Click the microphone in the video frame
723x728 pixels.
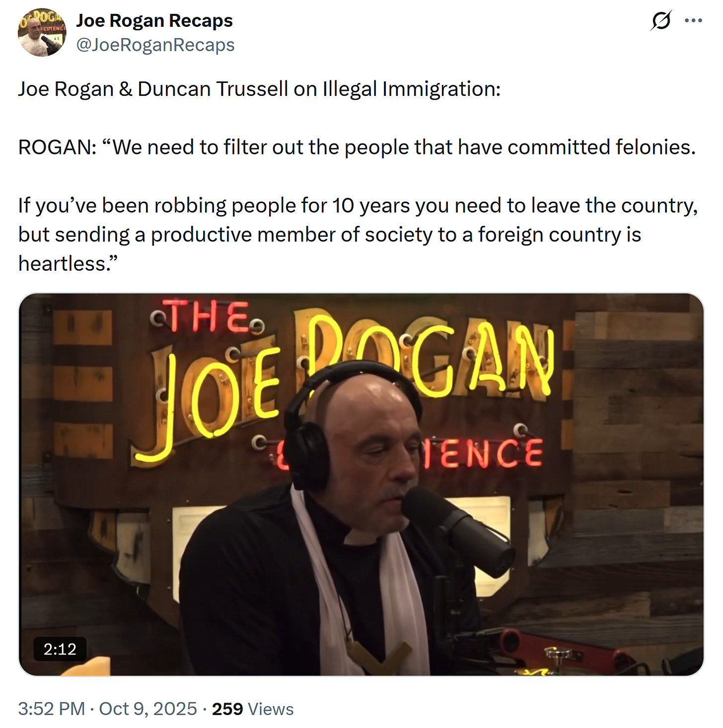coord(457,531)
